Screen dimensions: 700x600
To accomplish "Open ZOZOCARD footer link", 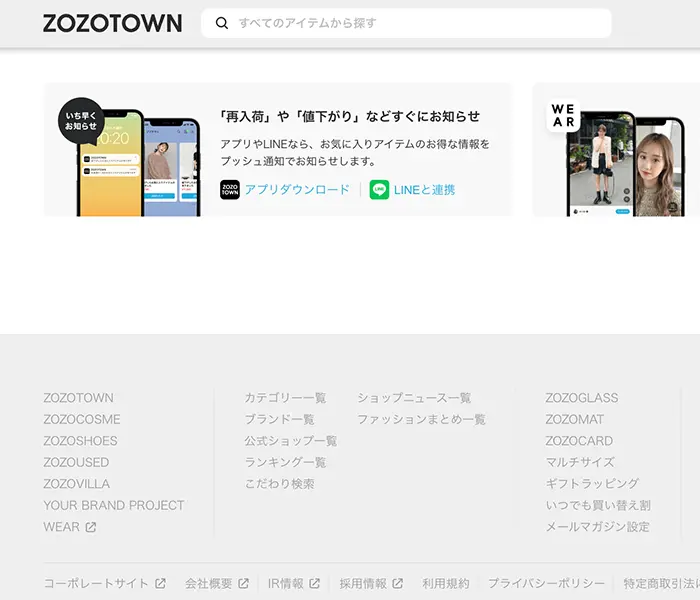I will pyautogui.click(x=579, y=441).
